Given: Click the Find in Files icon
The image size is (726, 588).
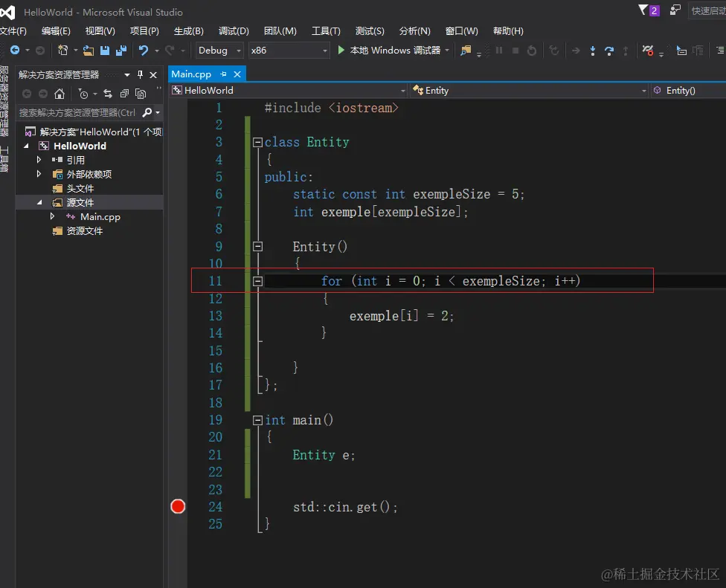Looking at the screenshot, I should (x=466, y=51).
